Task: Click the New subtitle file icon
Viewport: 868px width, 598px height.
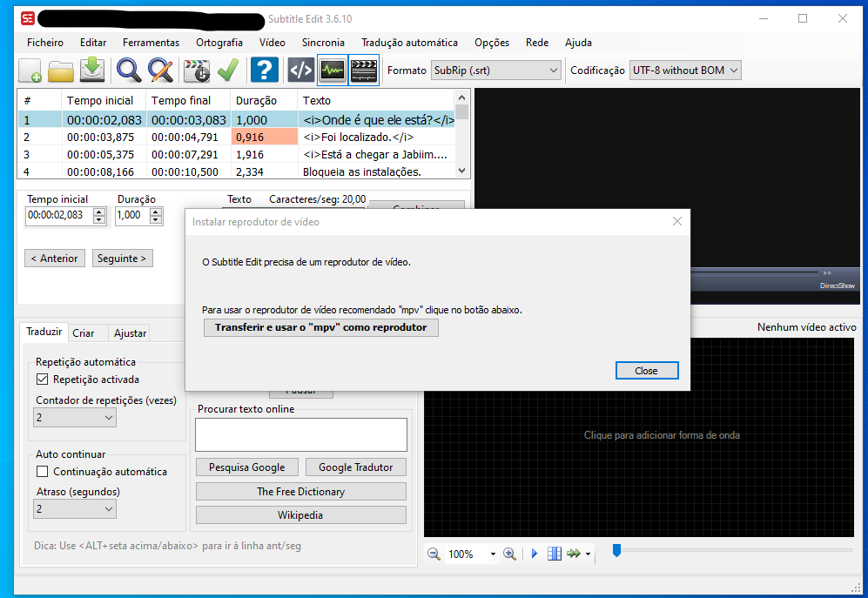Action: tap(30, 71)
